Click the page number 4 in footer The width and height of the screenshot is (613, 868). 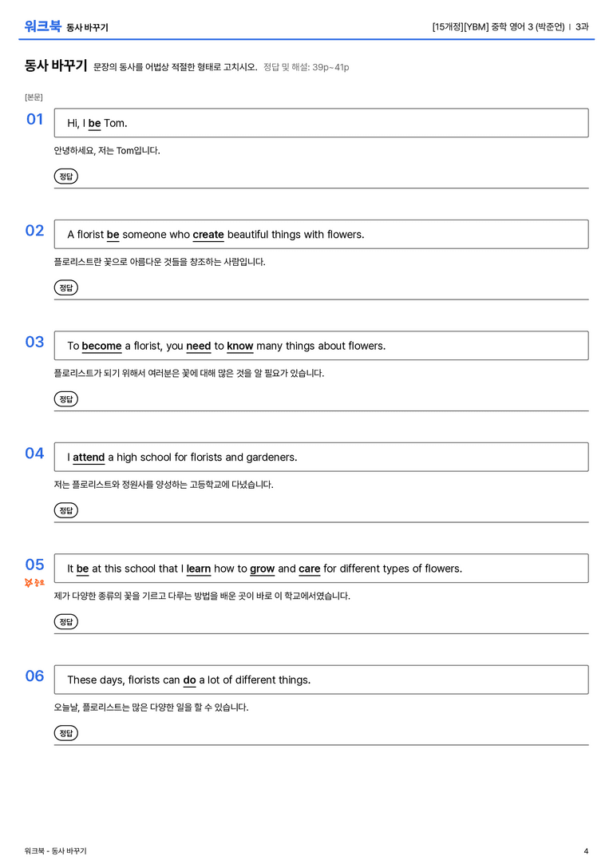tap(586, 851)
